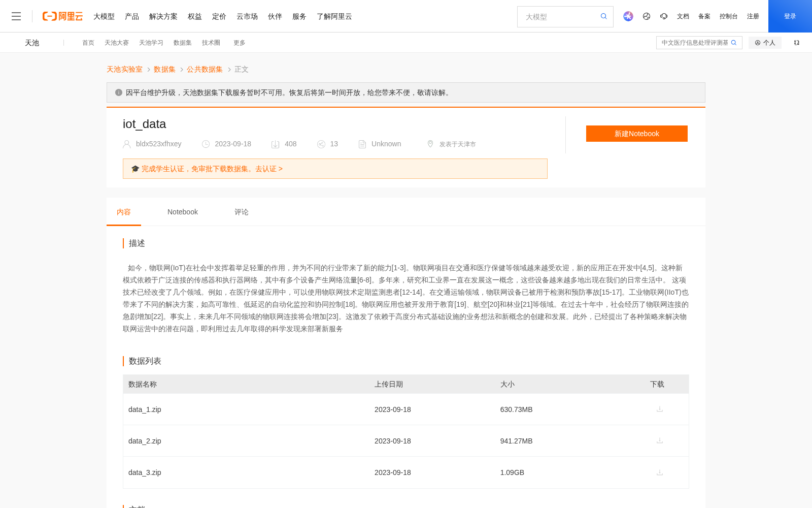The image size is (812, 508).
Task: Select the 内容 tab
Action: pos(124,212)
